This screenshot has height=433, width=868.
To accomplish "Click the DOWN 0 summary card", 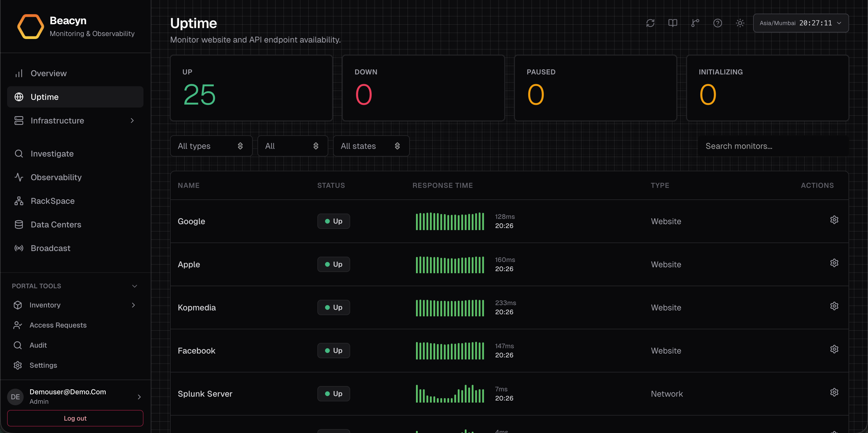I will tap(424, 88).
